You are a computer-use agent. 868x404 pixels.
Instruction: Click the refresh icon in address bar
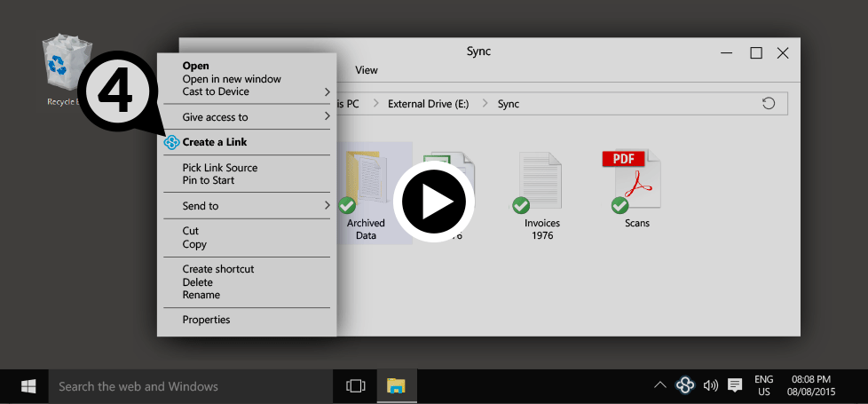pos(769,104)
